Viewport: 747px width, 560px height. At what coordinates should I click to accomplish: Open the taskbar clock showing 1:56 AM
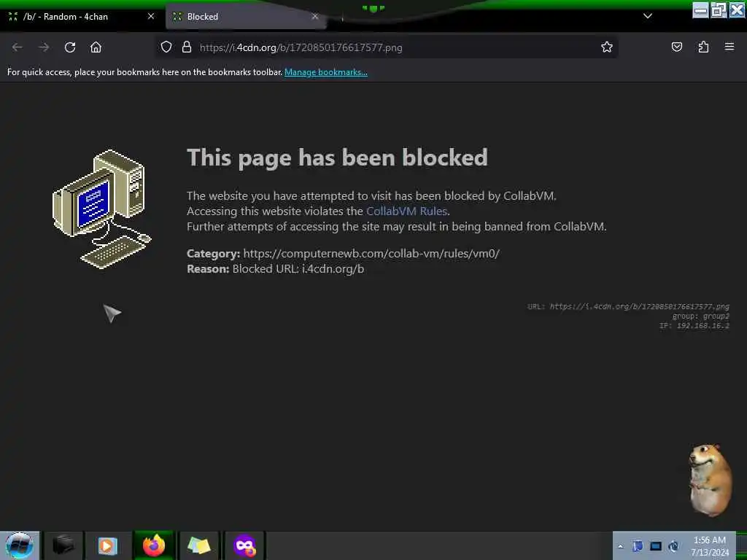(x=710, y=546)
